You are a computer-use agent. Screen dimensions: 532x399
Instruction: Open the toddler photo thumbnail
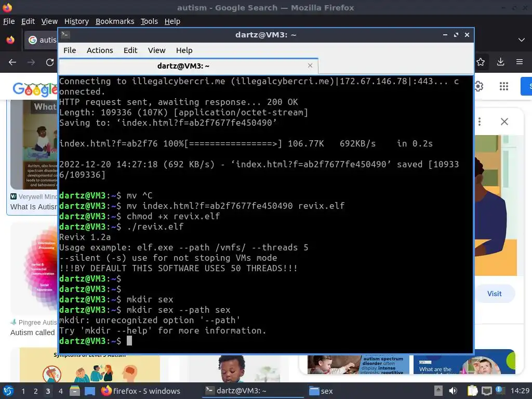[x=234, y=368]
